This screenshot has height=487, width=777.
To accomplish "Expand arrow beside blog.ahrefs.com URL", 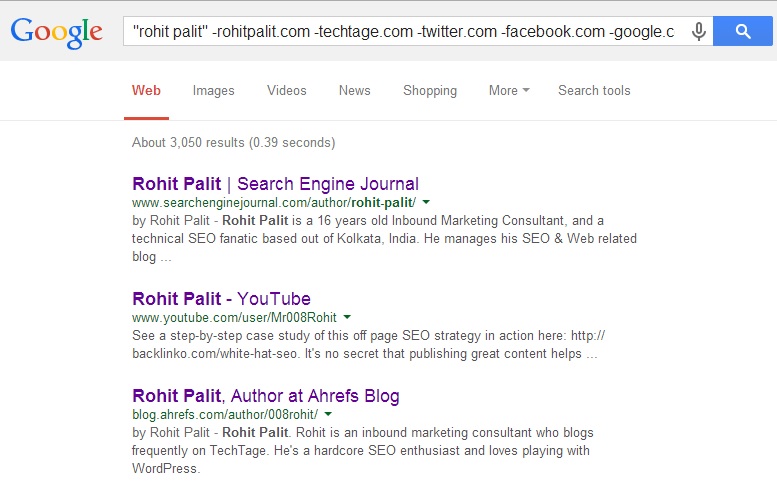I will (328, 414).
